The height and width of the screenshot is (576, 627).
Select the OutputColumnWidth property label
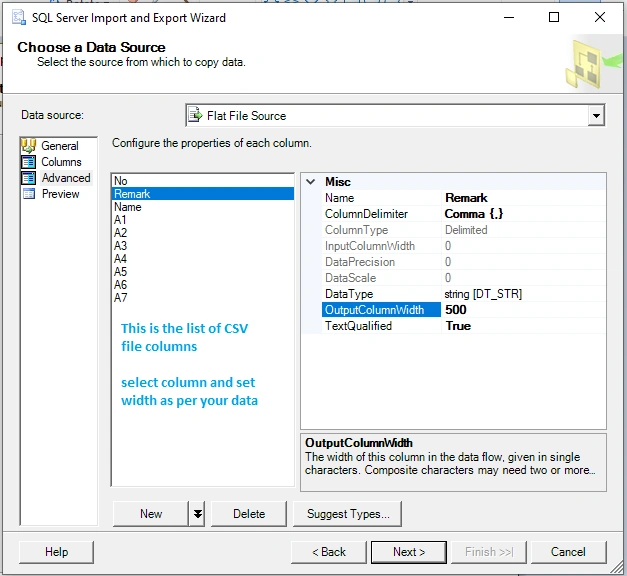tap(381, 310)
